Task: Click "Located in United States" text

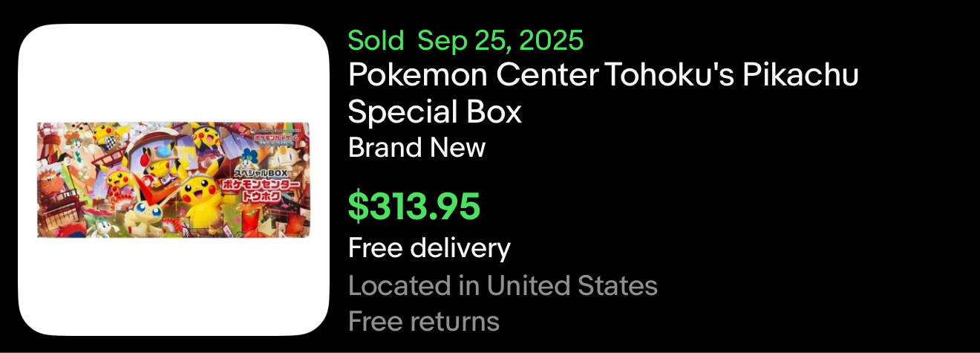Action: click(503, 285)
